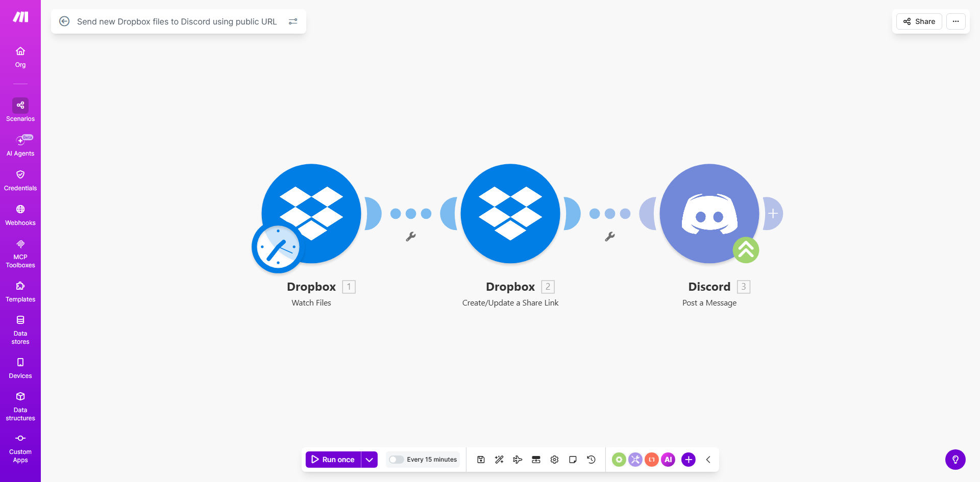Click module number 3 badge
The width and height of the screenshot is (980, 482).
coord(744,287)
